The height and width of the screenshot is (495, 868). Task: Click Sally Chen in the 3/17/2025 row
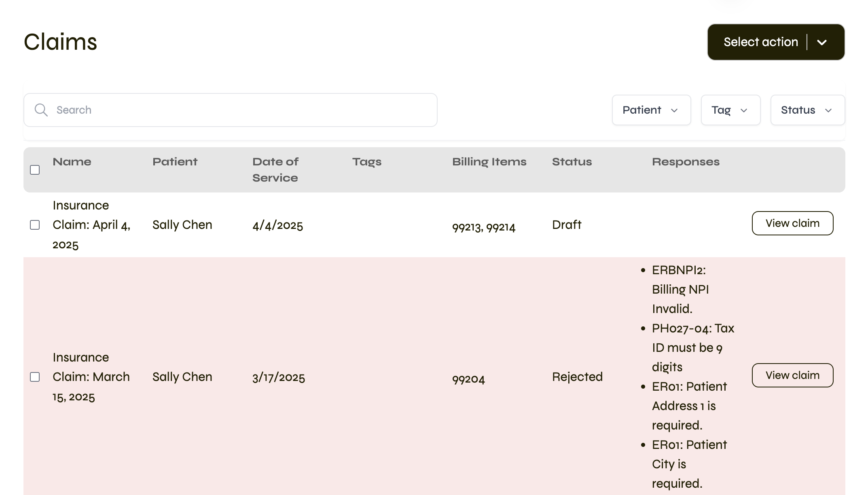[182, 377]
